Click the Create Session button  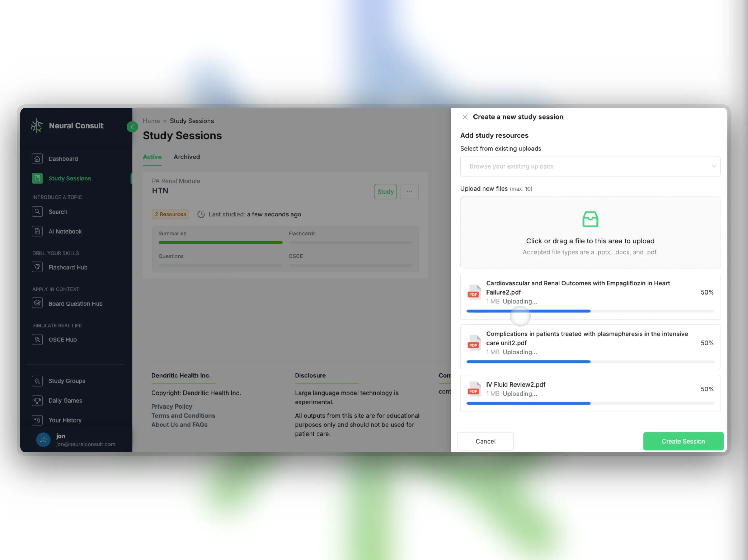tap(683, 441)
